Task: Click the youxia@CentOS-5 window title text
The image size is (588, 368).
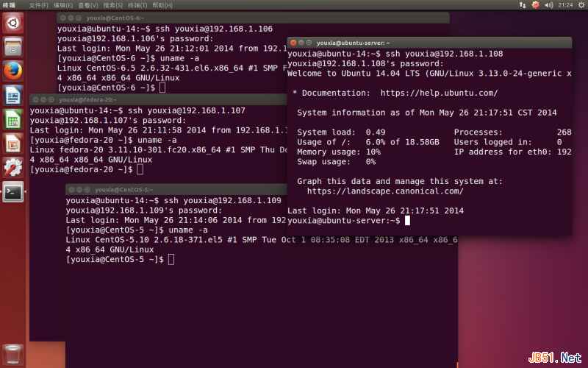Action: click(x=123, y=190)
